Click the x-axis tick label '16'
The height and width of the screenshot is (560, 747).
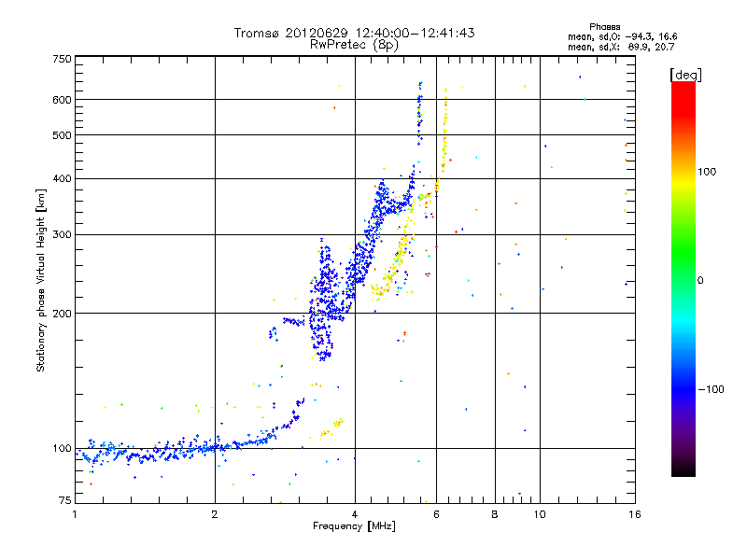click(x=635, y=514)
